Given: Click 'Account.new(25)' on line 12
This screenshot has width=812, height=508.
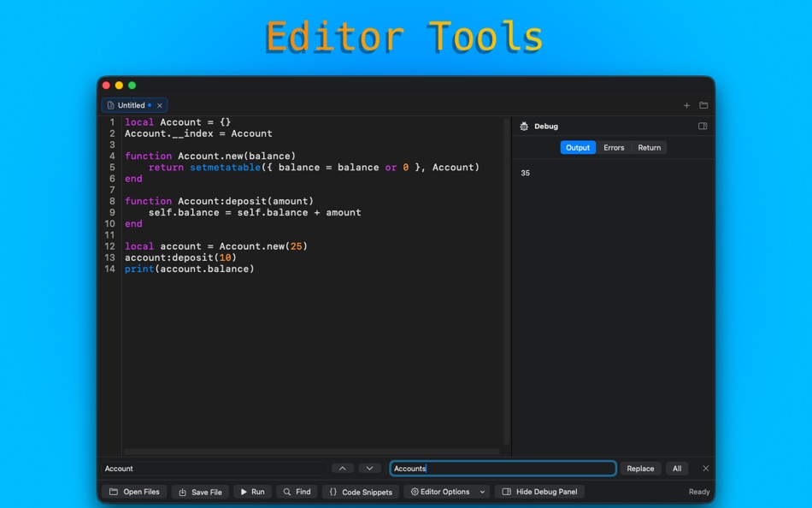Looking at the screenshot, I should coord(263,246).
